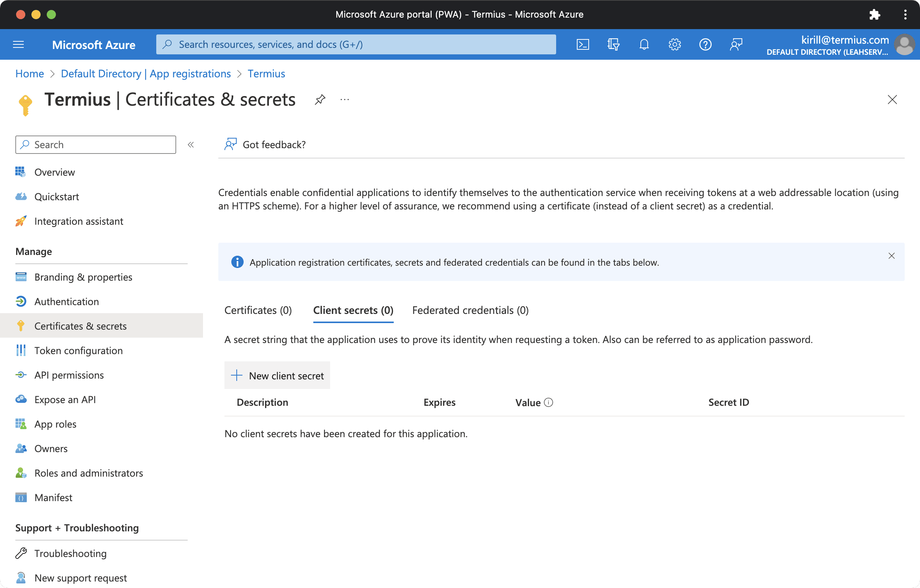Open the notifications bell

point(644,45)
